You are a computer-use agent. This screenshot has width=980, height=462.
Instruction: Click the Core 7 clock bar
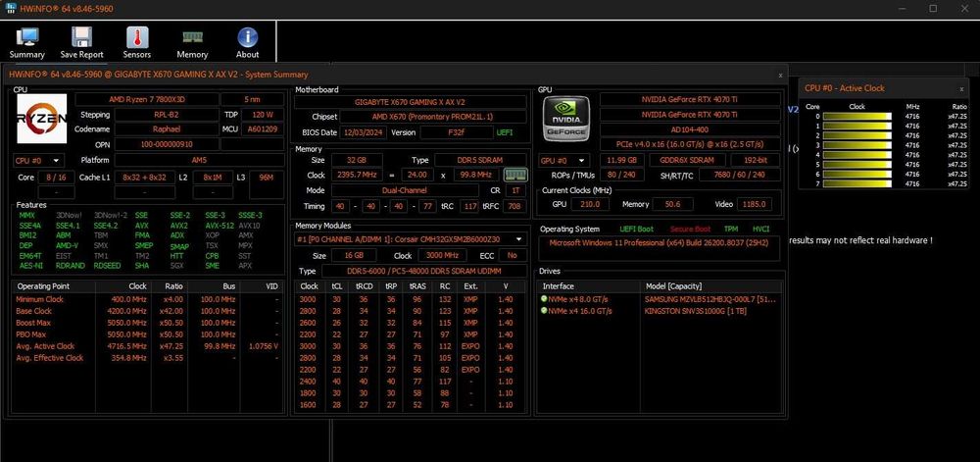coord(857,183)
